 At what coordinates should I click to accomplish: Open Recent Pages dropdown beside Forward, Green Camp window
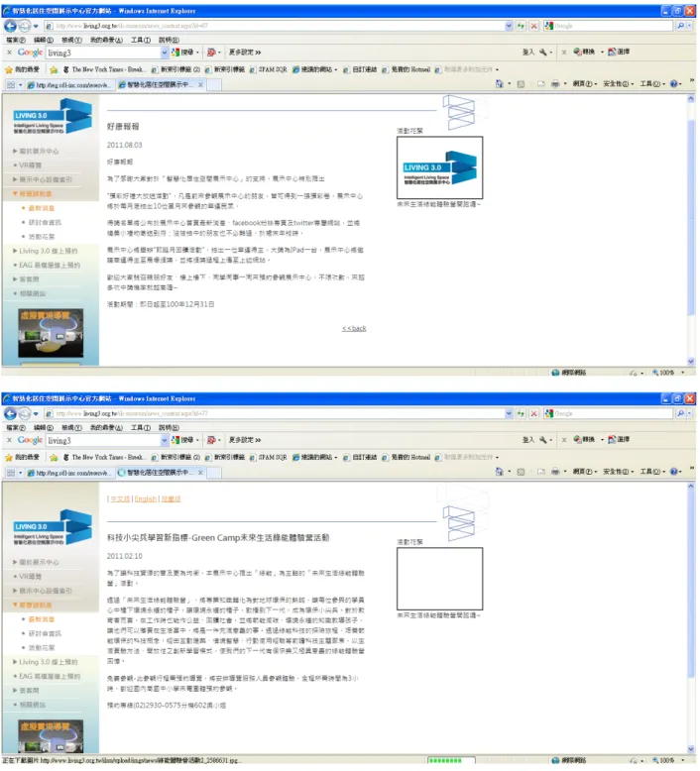pyautogui.click(x=36, y=413)
